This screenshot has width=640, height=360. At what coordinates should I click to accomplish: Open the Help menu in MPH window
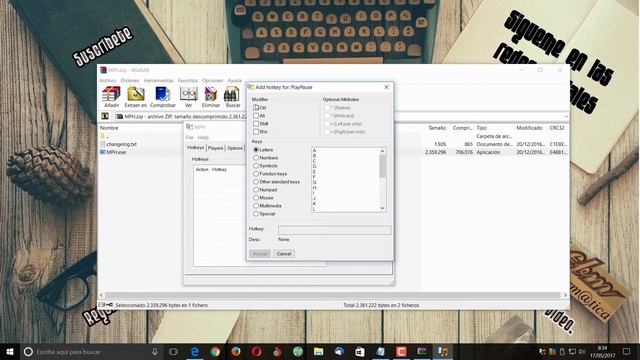[x=203, y=138]
